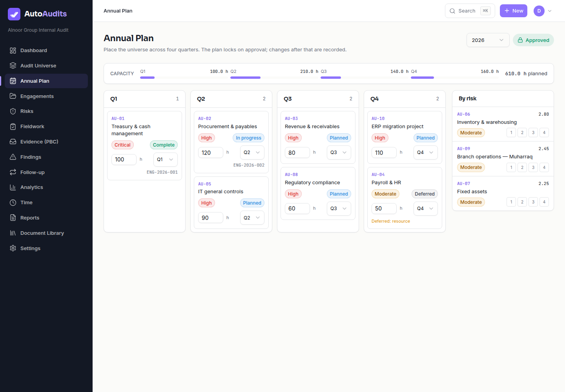Assign AU-06 Inventory to quarter 1
Image resolution: width=565 pixels, height=392 pixels.
[x=511, y=132]
